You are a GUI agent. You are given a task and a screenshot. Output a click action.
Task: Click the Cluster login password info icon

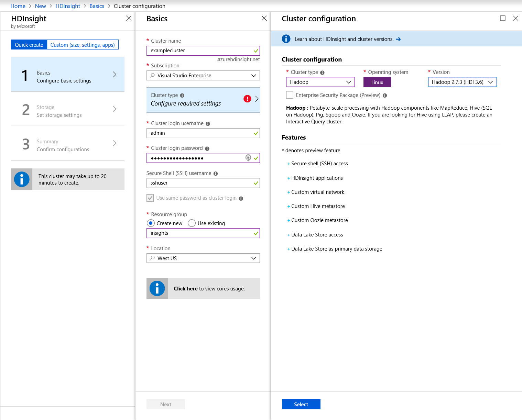(207, 148)
